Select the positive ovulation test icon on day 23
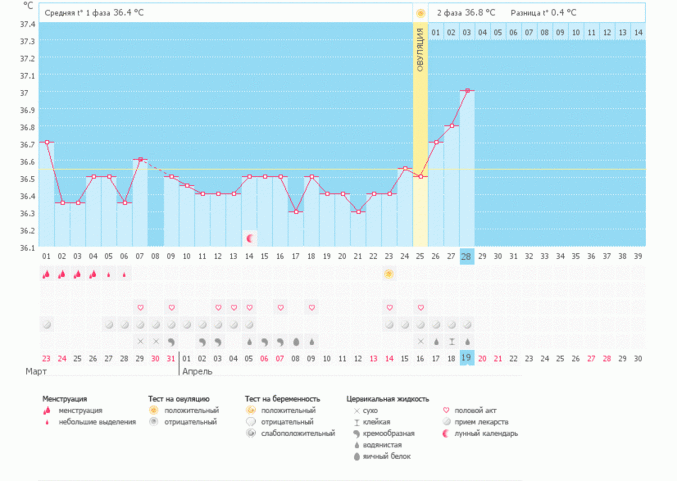 pos(388,274)
